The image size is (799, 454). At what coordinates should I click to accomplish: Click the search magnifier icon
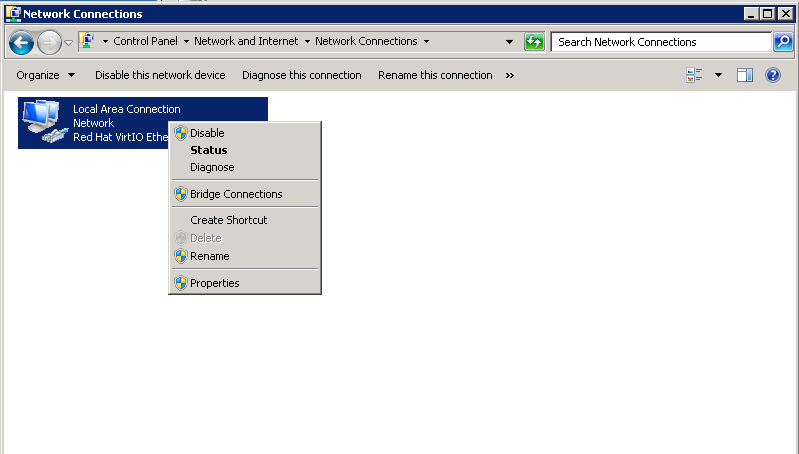(783, 42)
